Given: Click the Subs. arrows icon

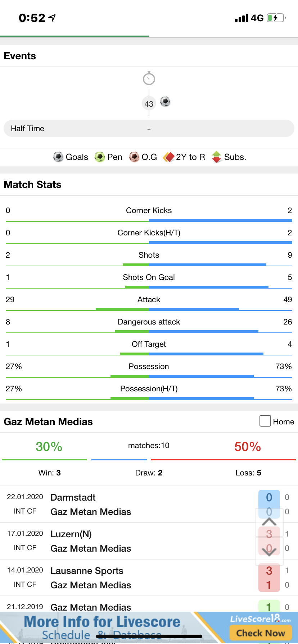Looking at the screenshot, I should [x=217, y=157].
